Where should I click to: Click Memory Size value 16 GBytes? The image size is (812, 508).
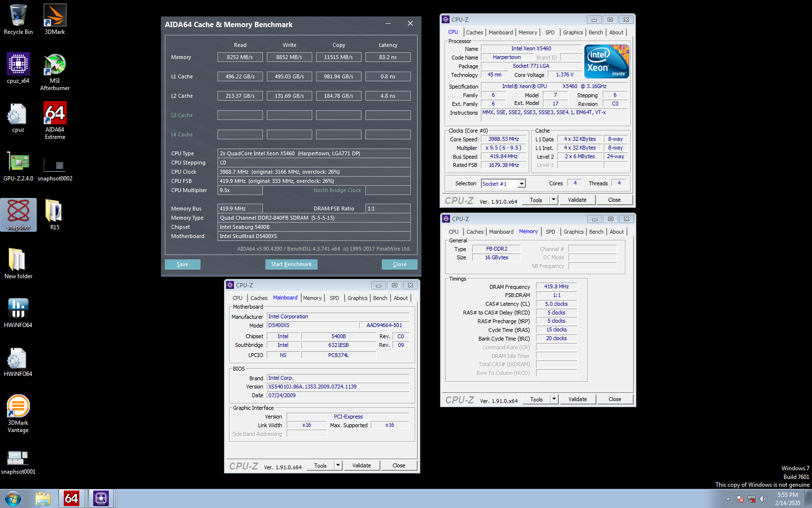pos(497,257)
